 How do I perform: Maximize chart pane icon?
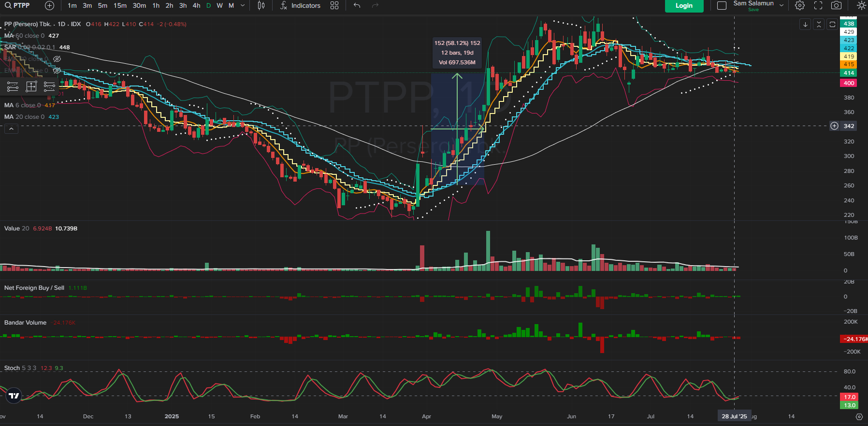832,24
